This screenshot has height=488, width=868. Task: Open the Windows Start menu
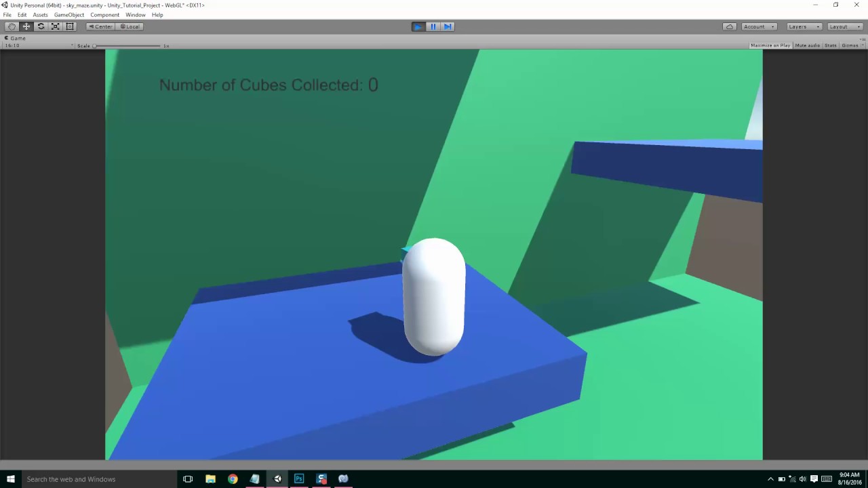pyautogui.click(x=10, y=479)
